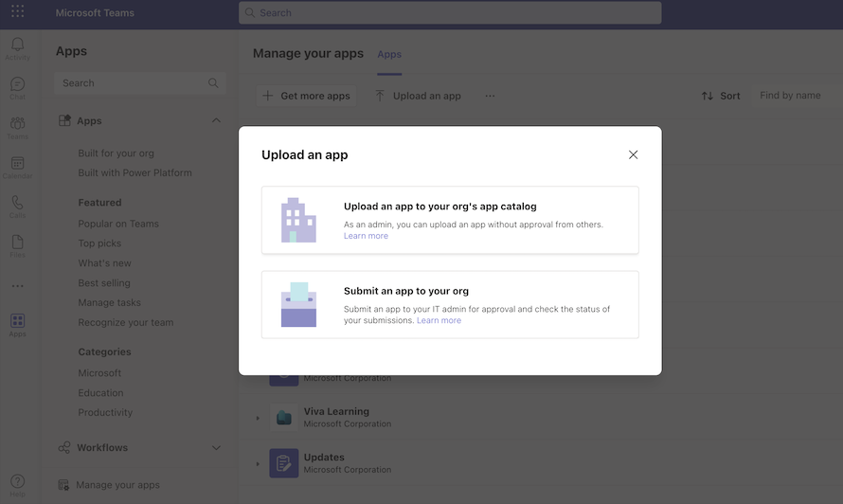This screenshot has width=843, height=504.
Task: Open Calls in left rail
Action: [17, 207]
